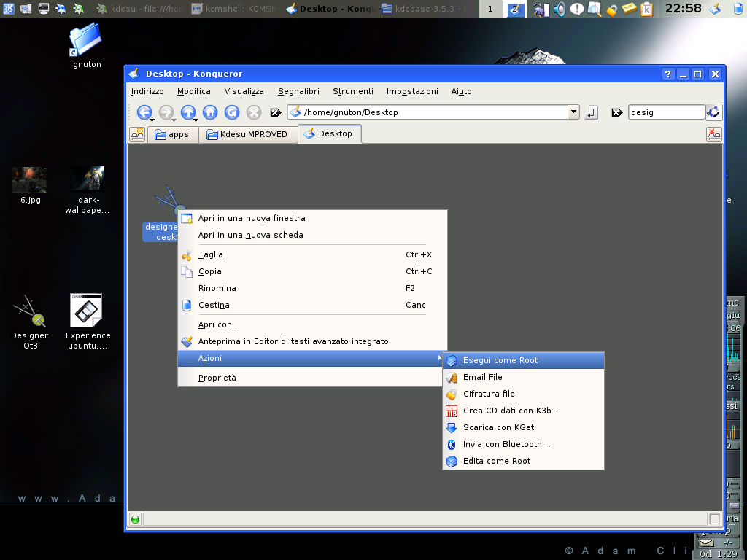
Task: Expand the Up button folder list arrow
Action: coord(196,120)
